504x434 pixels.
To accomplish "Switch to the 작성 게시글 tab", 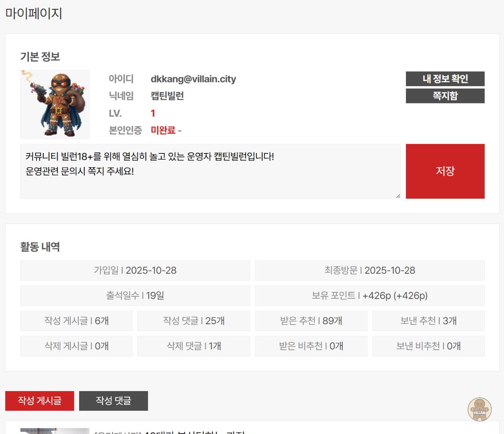I will (39, 401).
